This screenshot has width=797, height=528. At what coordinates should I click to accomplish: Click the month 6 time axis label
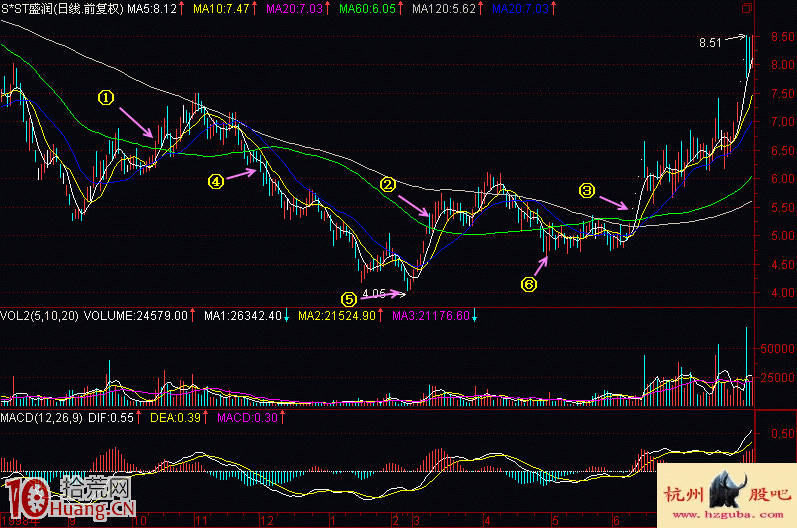(616, 521)
